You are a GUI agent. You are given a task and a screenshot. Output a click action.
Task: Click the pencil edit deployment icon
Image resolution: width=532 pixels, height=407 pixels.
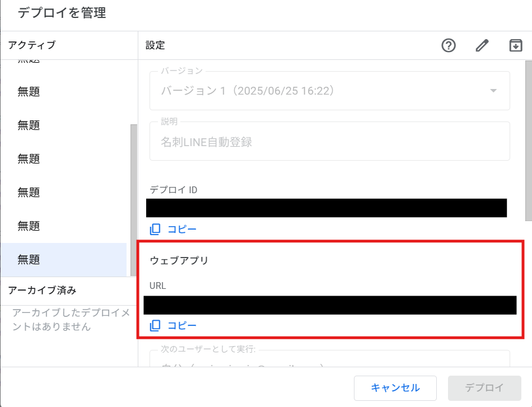pyautogui.click(x=482, y=45)
